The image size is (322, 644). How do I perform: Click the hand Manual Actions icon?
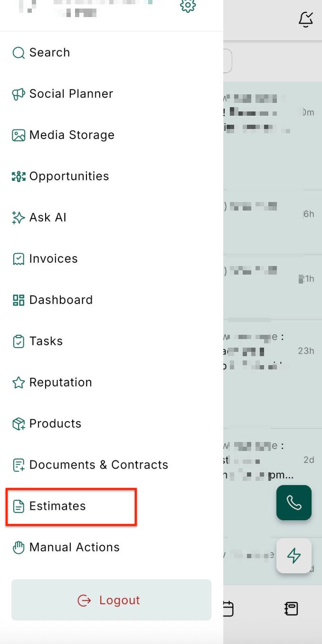pos(19,548)
